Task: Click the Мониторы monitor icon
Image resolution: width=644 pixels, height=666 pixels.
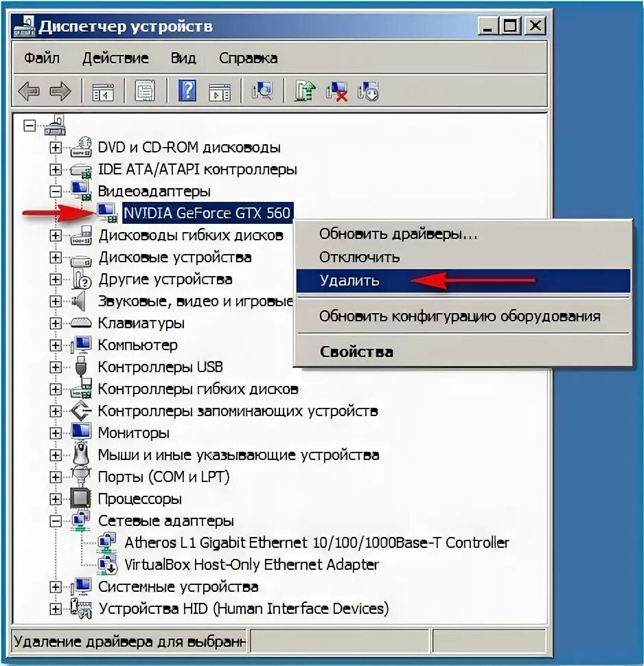Action: pos(81,432)
